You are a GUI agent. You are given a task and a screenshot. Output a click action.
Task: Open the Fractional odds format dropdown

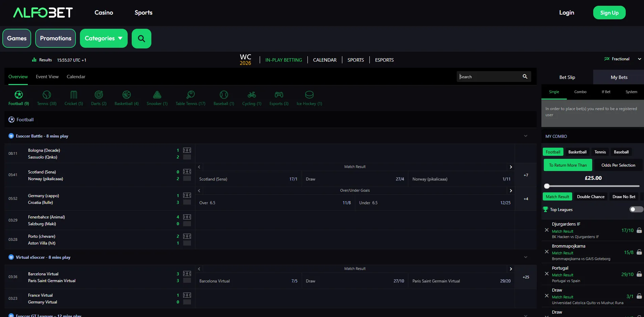coord(622,59)
